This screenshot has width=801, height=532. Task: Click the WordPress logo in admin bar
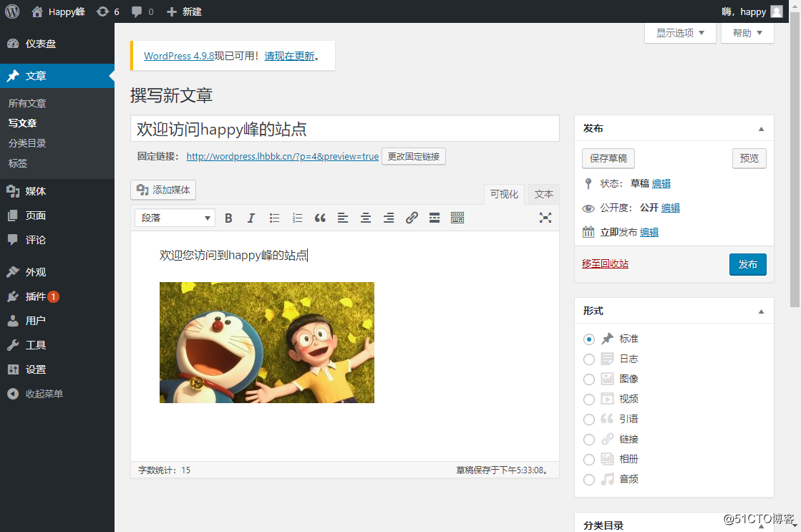point(11,11)
